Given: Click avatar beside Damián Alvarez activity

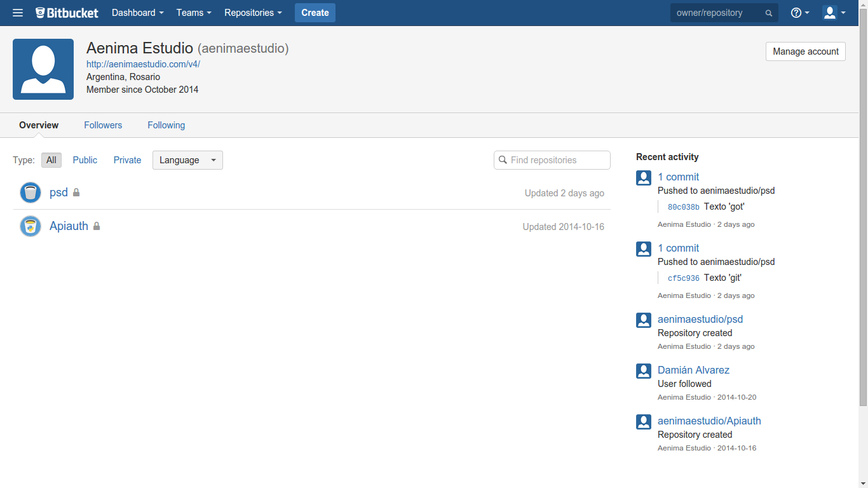Looking at the screenshot, I should click(644, 371).
